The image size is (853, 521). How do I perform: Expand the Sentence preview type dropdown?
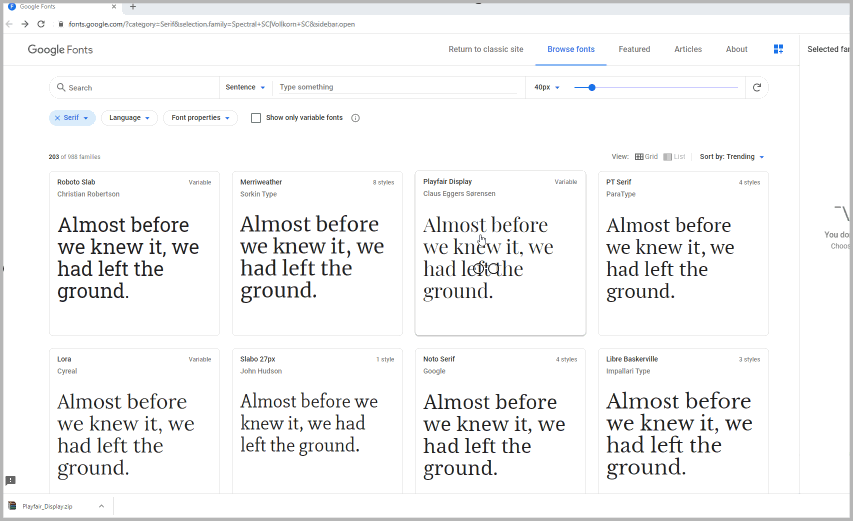(x=246, y=87)
